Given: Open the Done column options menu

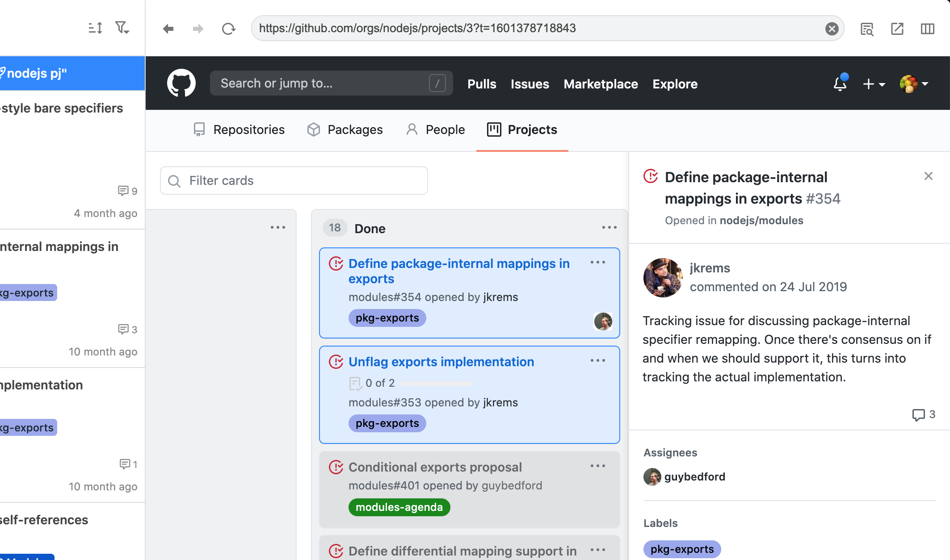Looking at the screenshot, I should [609, 228].
